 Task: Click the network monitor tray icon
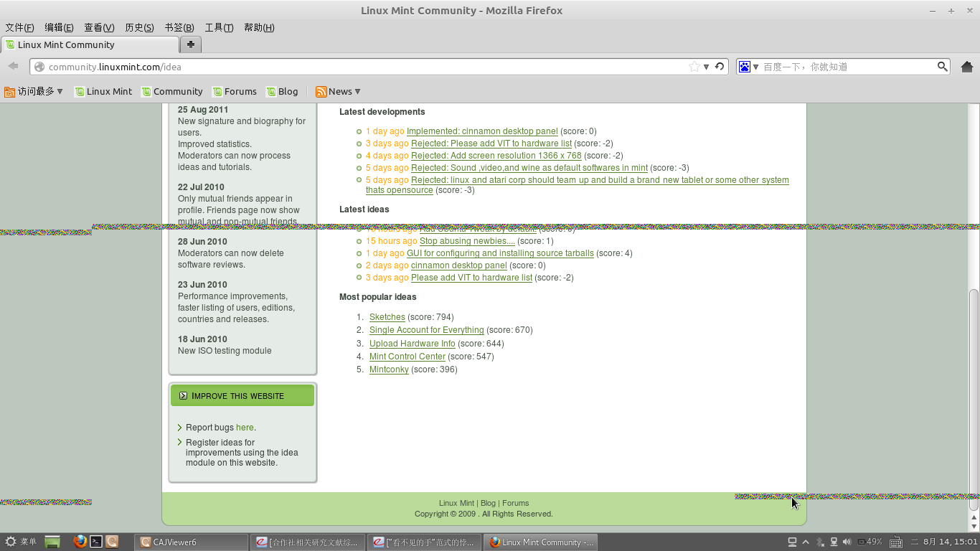pyautogui.click(x=792, y=542)
